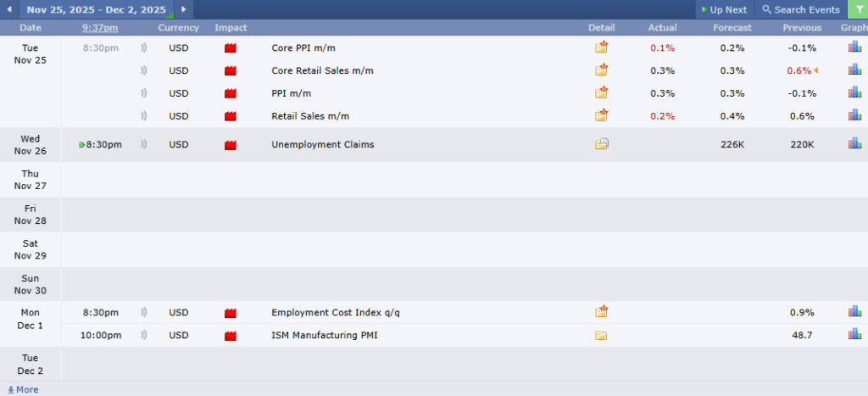
Task: Open the Nov 25 - Dec 2 date range picker
Action: [x=97, y=9]
